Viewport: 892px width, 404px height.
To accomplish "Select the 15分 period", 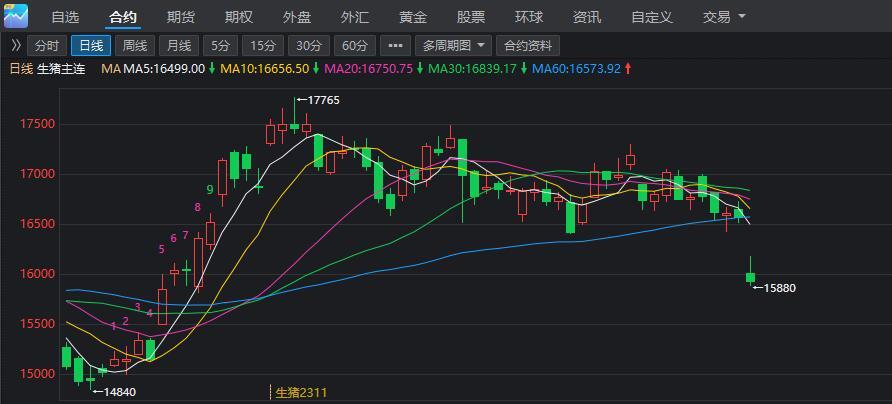I will click(x=263, y=46).
